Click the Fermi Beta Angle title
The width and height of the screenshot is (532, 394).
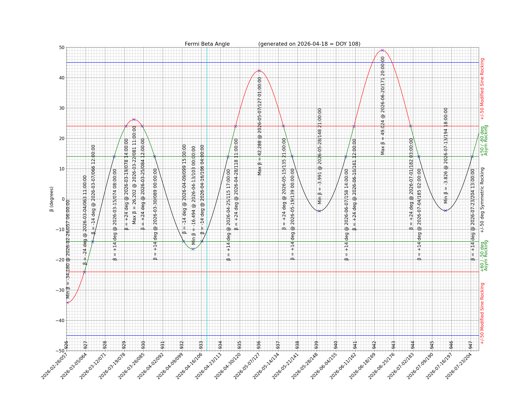pos(207,44)
